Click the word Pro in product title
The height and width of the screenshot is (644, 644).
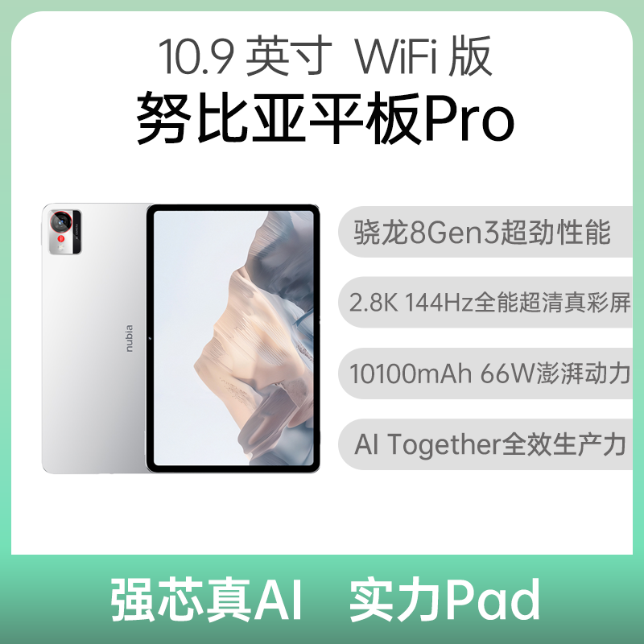[469, 119]
